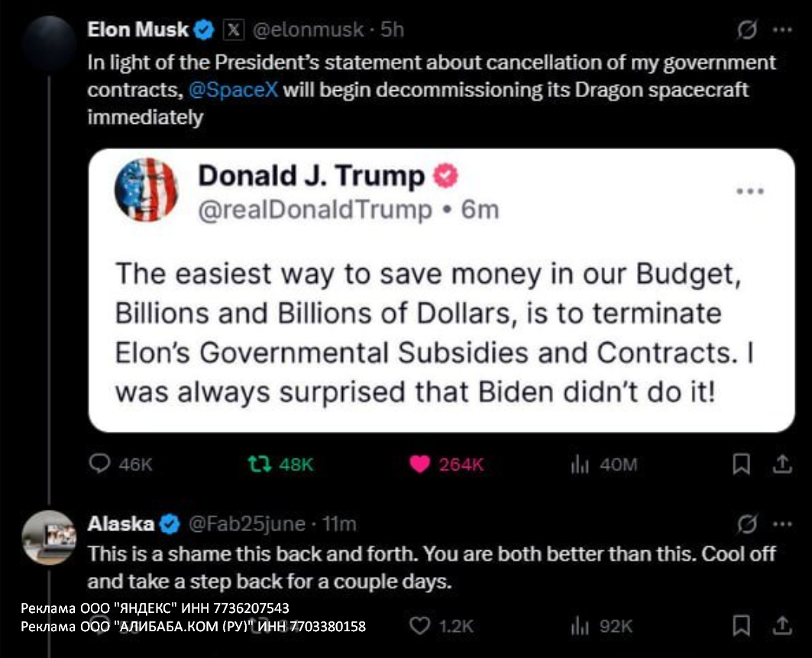Open more options on Alaska's reply
This screenshot has height=658, width=812.
tap(781, 524)
